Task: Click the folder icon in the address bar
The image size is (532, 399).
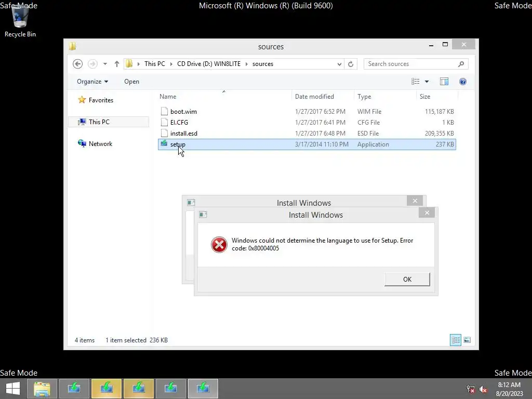Action: click(129, 63)
